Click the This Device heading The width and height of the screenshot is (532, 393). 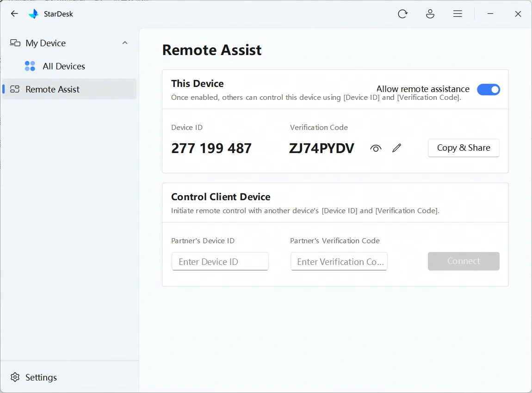coord(197,83)
